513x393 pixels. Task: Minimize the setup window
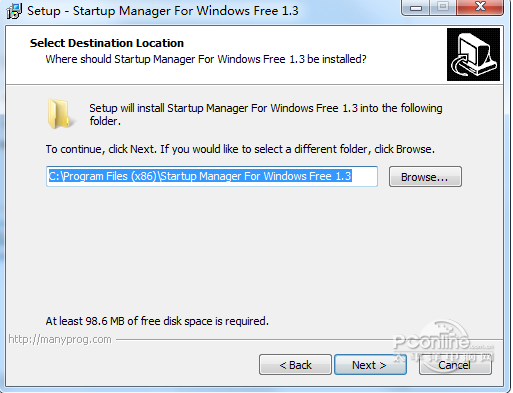pyautogui.click(x=416, y=7)
